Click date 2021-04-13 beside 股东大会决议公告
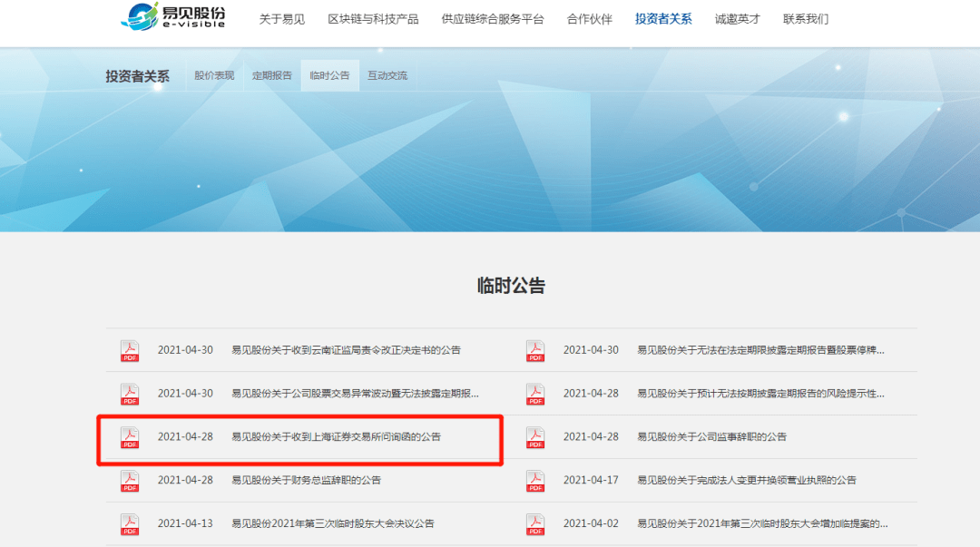This screenshot has height=547, width=980. point(185,523)
